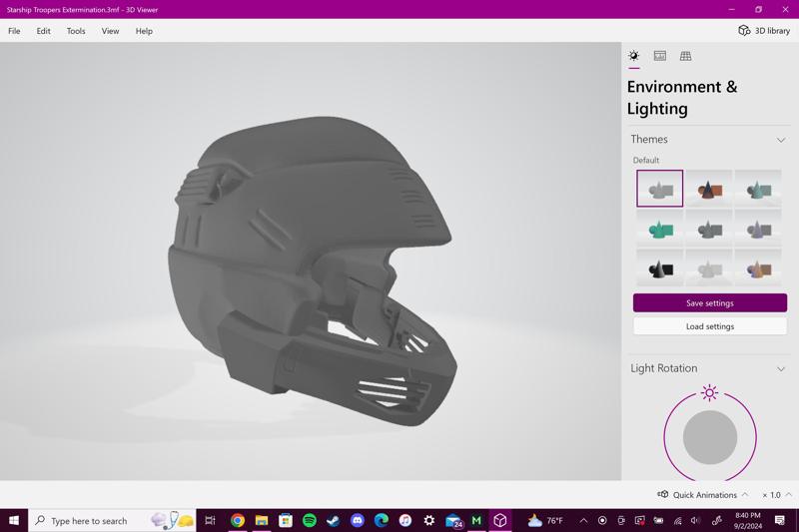The height and width of the screenshot is (532, 799).
Task: Click the sun handle on light rotation dial
Action: [x=709, y=392]
